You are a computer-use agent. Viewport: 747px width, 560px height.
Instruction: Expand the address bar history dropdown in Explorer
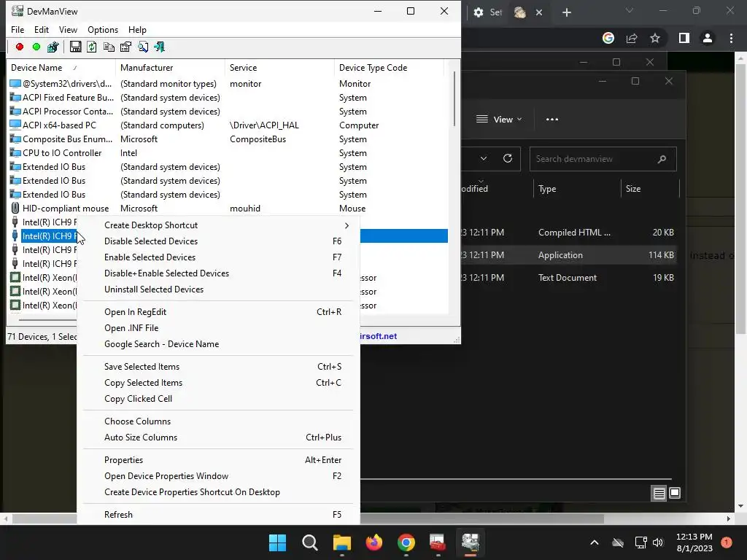tap(484, 158)
